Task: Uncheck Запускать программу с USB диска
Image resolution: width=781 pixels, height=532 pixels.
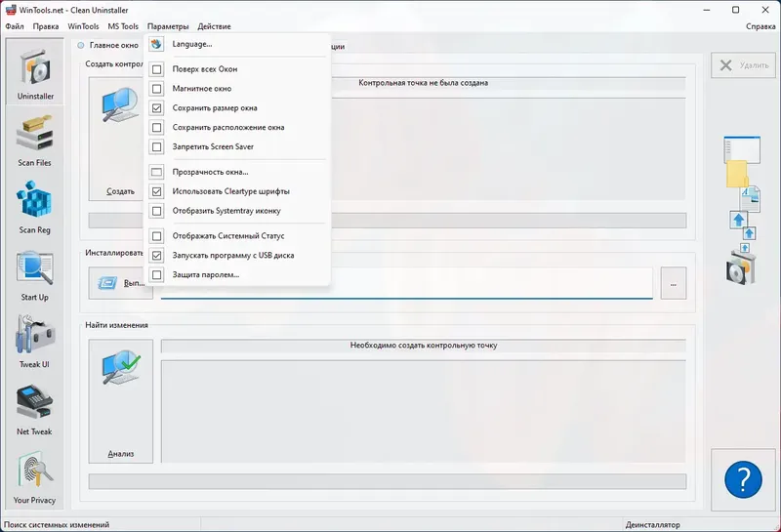Action: 157,256
